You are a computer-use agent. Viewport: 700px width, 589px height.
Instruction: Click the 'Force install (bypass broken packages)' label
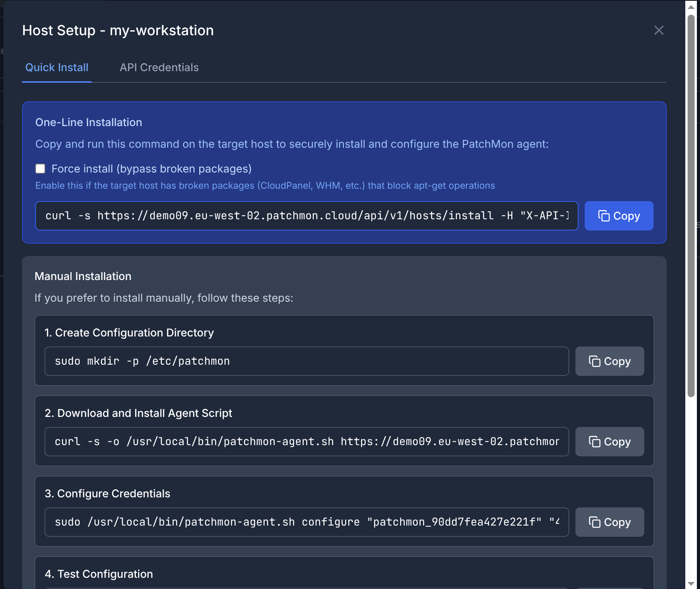click(x=151, y=169)
